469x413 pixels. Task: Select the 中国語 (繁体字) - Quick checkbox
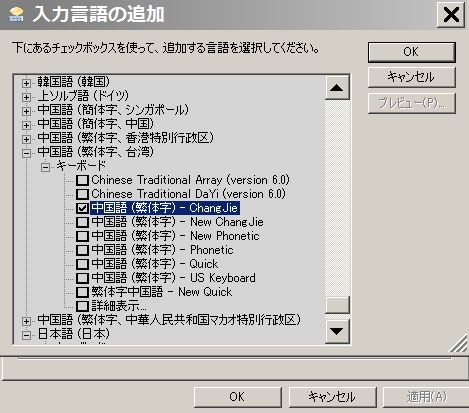pos(82,264)
